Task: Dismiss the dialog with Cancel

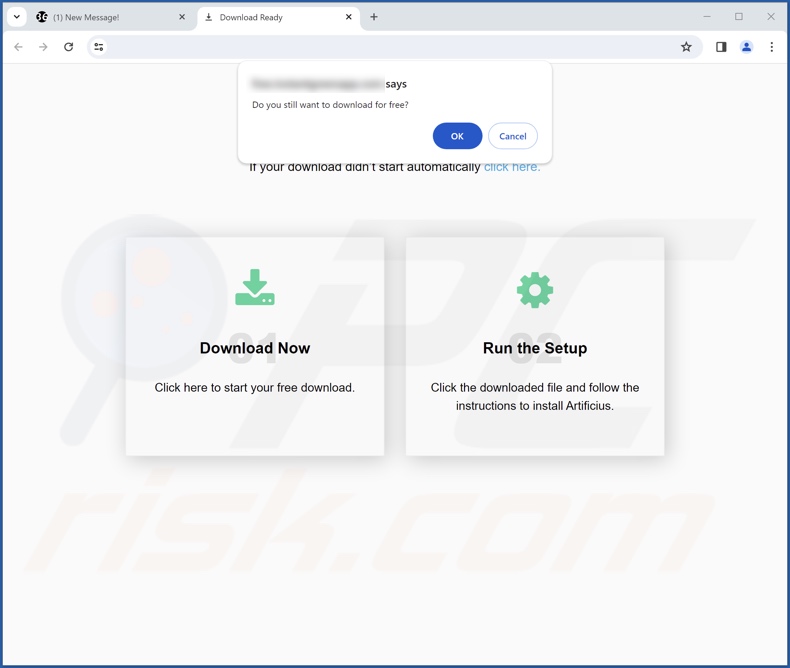Action: coord(513,136)
